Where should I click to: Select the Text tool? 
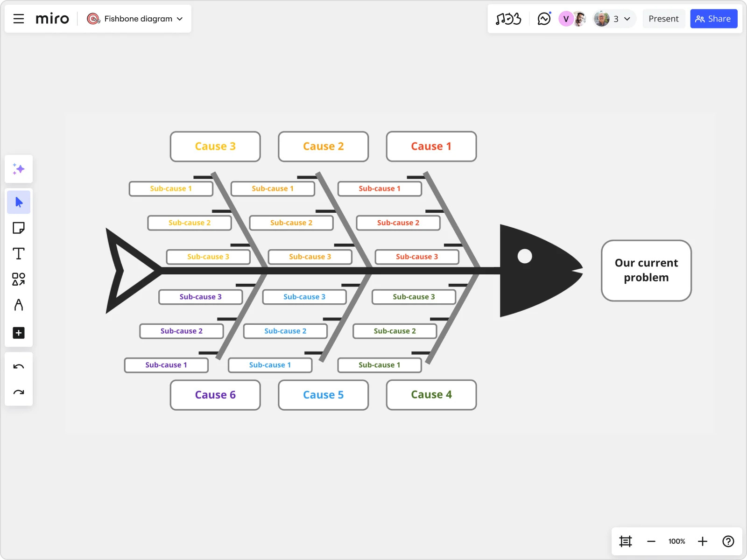(x=19, y=253)
